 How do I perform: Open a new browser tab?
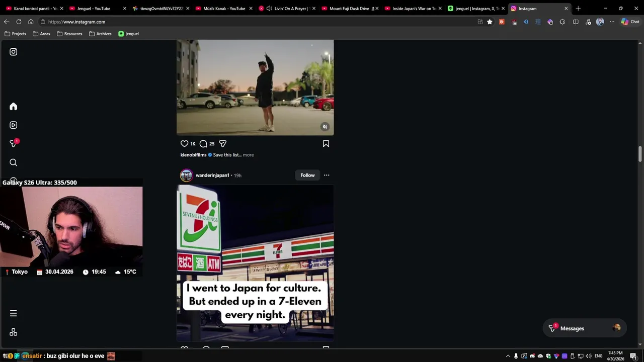[578, 9]
